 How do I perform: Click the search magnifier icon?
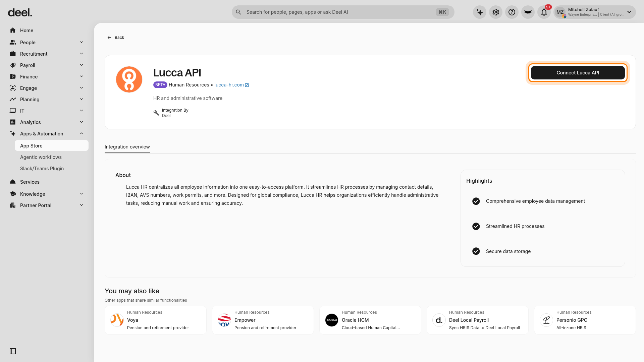[x=238, y=12]
